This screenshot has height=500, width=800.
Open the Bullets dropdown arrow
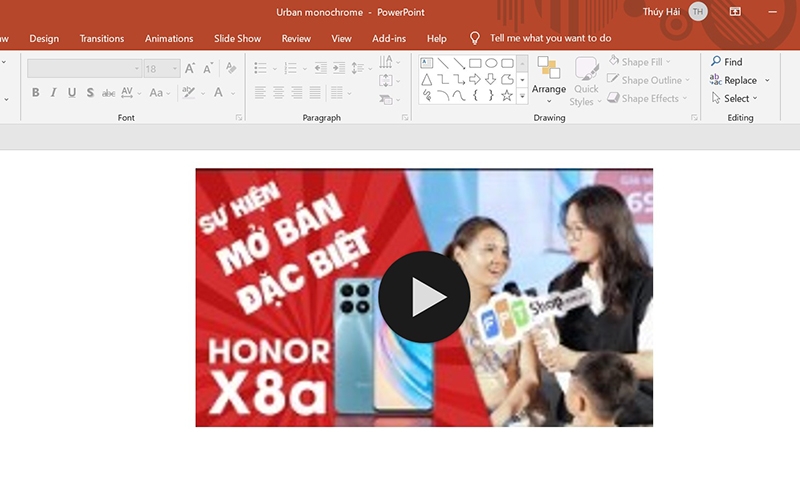click(x=274, y=68)
